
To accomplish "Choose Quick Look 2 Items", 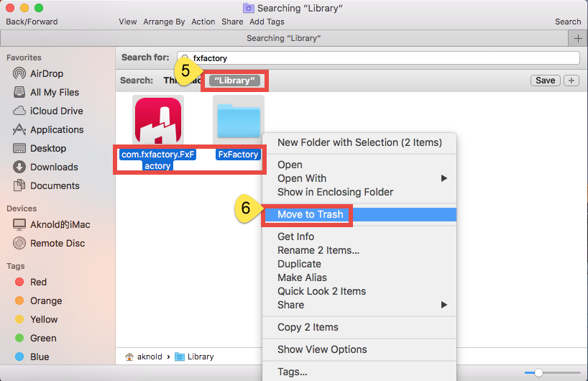I will pos(359,291).
